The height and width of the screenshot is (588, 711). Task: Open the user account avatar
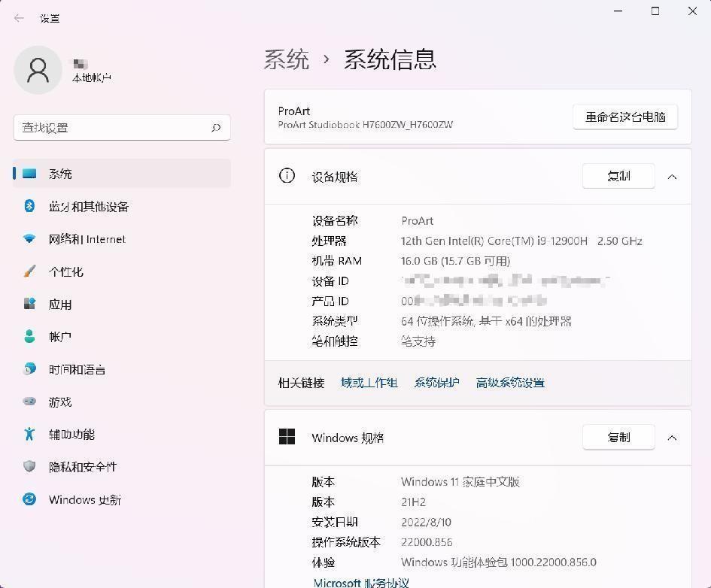pyautogui.click(x=38, y=70)
